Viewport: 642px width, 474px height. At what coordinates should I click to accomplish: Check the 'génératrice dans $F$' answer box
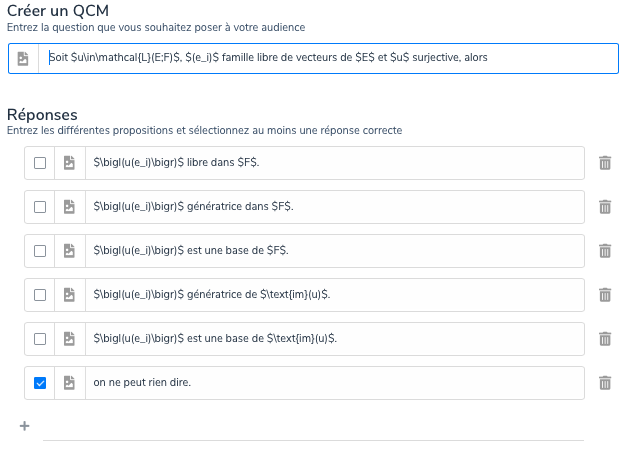[40, 207]
